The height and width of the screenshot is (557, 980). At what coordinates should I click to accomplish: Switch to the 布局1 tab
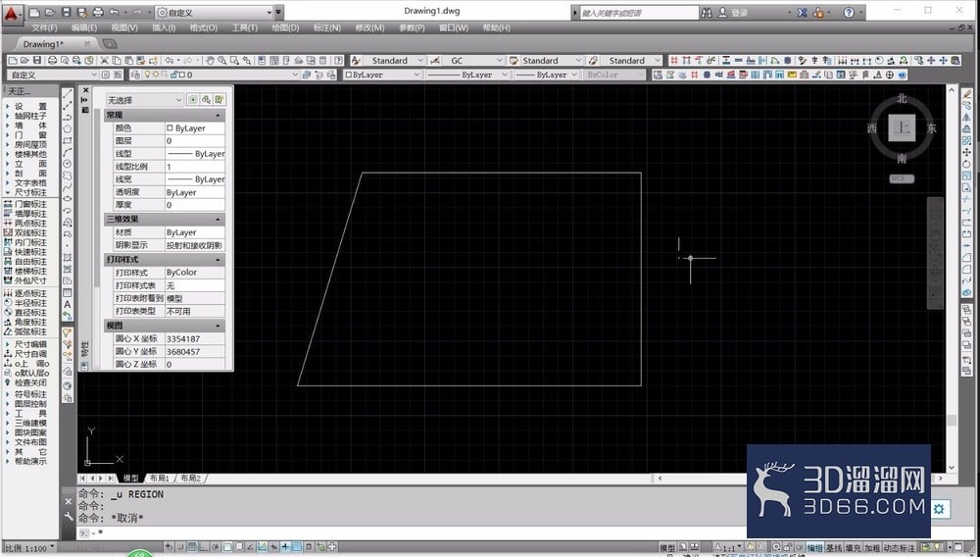pos(159,479)
